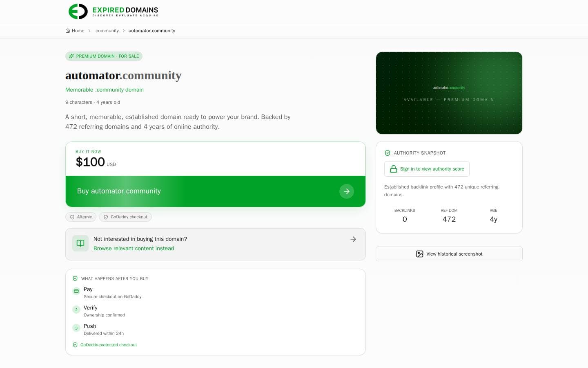Click Memorable .community domain text
The height and width of the screenshot is (368, 588).
click(x=105, y=90)
